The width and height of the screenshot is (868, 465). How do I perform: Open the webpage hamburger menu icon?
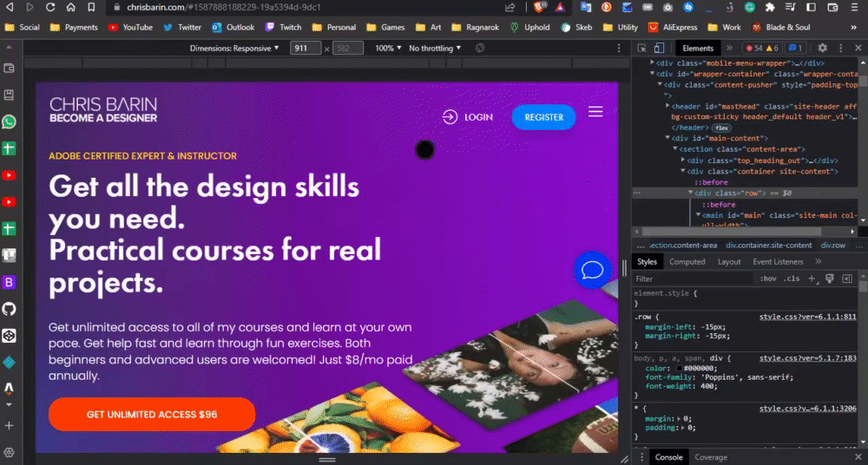click(x=595, y=111)
